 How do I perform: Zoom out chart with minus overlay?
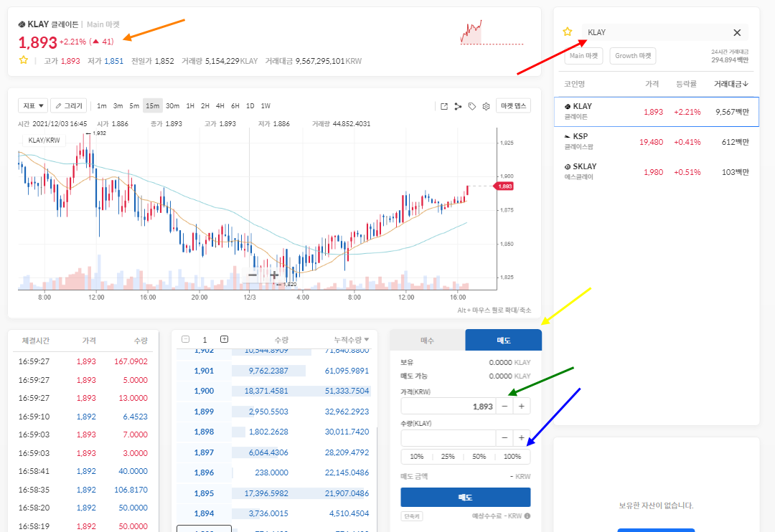(253, 275)
